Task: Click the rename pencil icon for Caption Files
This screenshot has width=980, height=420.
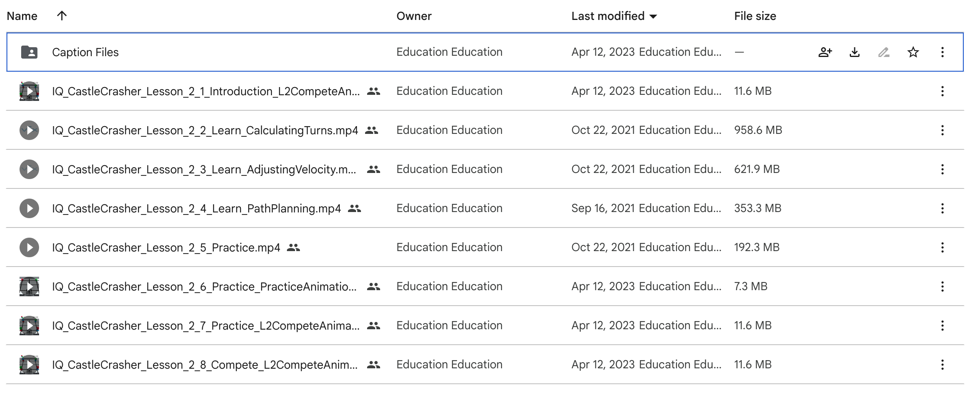Action: (x=884, y=52)
